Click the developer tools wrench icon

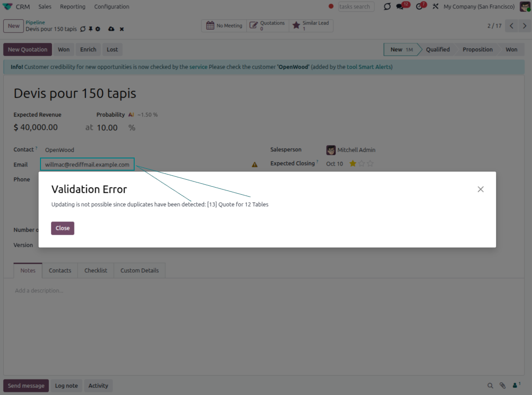[x=435, y=7]
